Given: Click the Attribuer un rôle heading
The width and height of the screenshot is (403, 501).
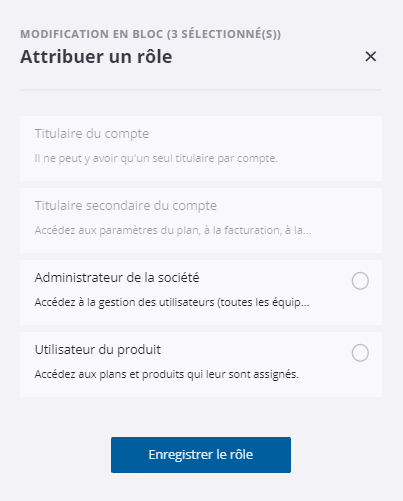Looking at the screenshot, I should tap(96, 56).
